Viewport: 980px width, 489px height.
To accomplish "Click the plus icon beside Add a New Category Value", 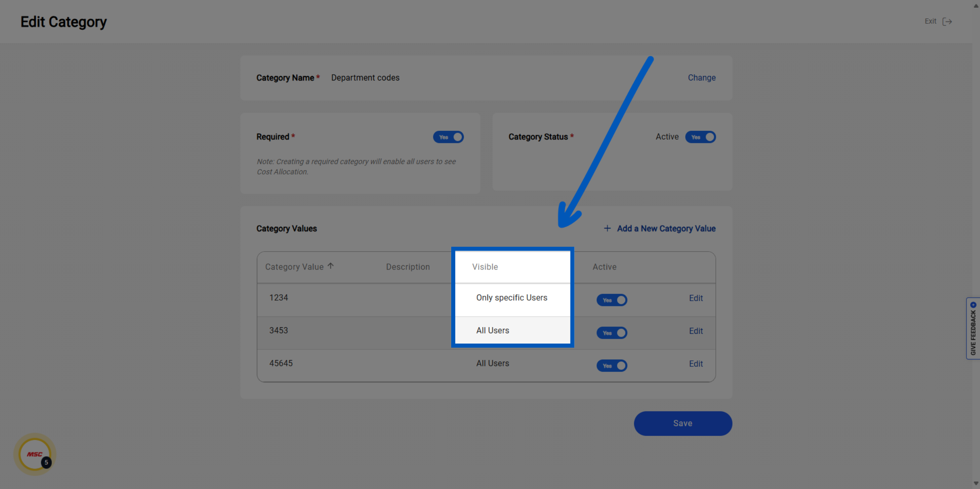I will (607, 228).
